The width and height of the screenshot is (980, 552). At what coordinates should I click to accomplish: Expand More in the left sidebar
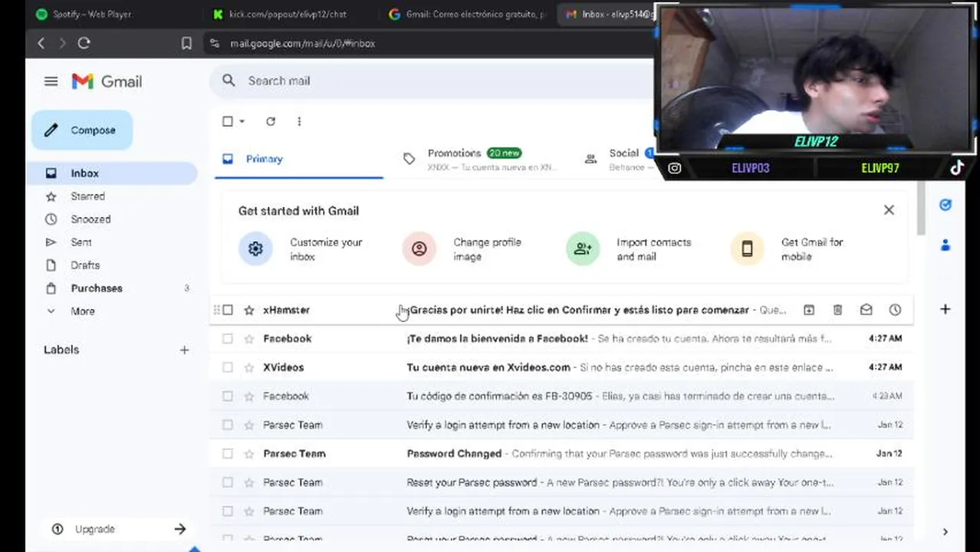pyautogui.click(x=82, y=311)
